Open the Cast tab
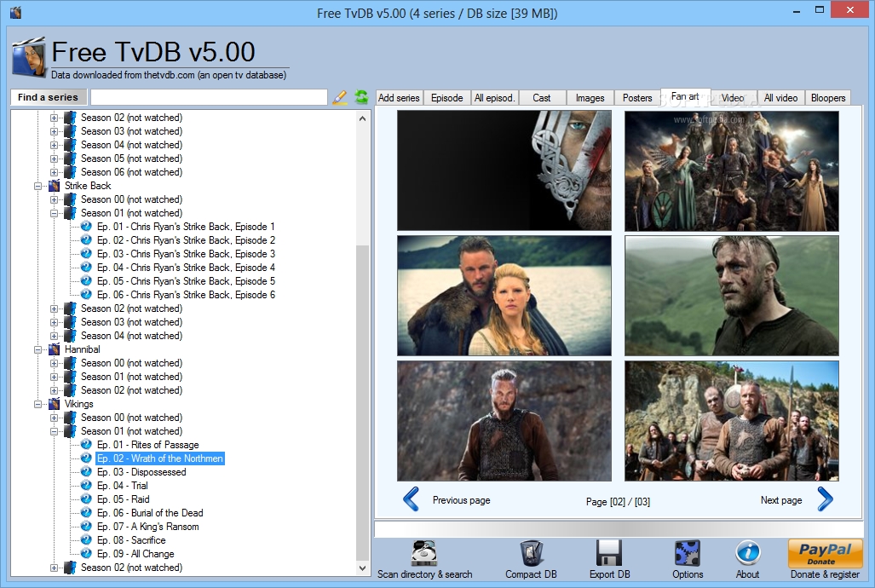Viewport: 875px width, 588px height. click(541, 98)
